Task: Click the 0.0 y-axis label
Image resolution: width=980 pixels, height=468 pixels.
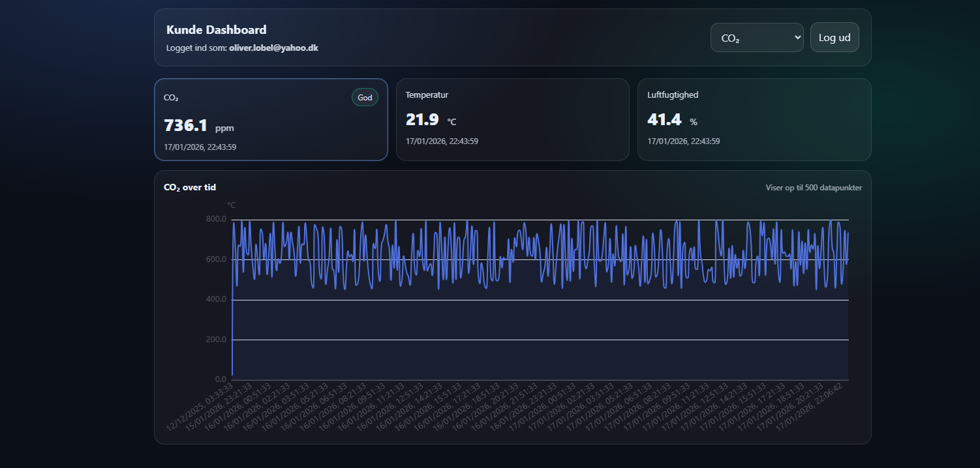Action: (220, 379)
